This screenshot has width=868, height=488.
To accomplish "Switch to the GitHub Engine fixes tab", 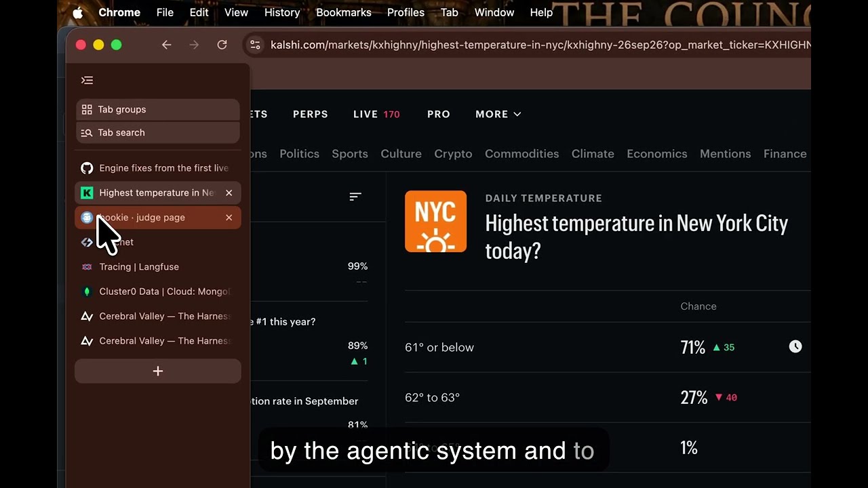I will pos(157,168).
